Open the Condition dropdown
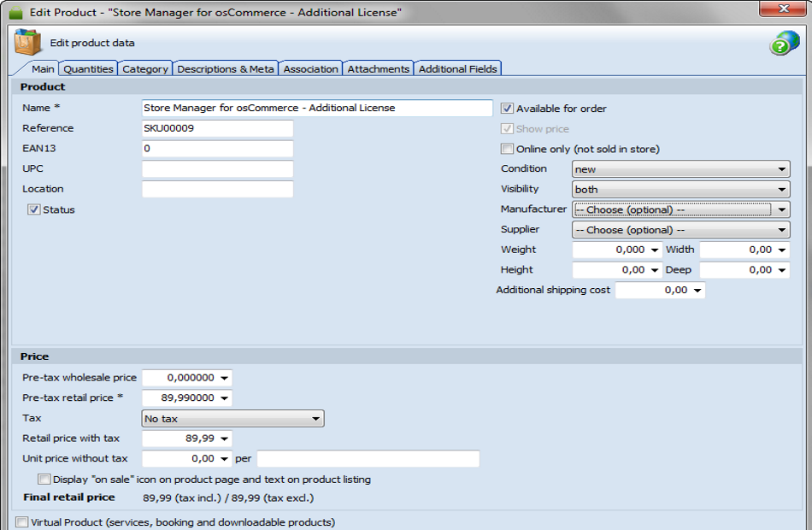This screenshot has width=812, height=530. coord(680,169)
